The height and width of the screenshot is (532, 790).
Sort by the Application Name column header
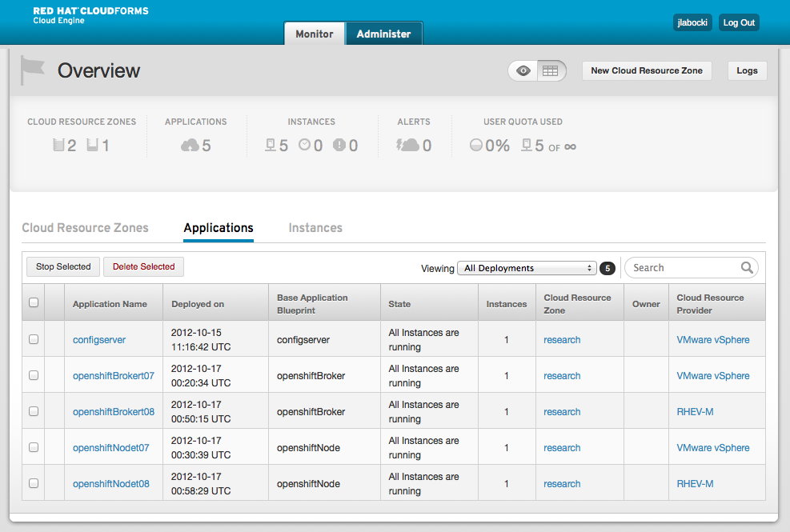coord(110,304)
